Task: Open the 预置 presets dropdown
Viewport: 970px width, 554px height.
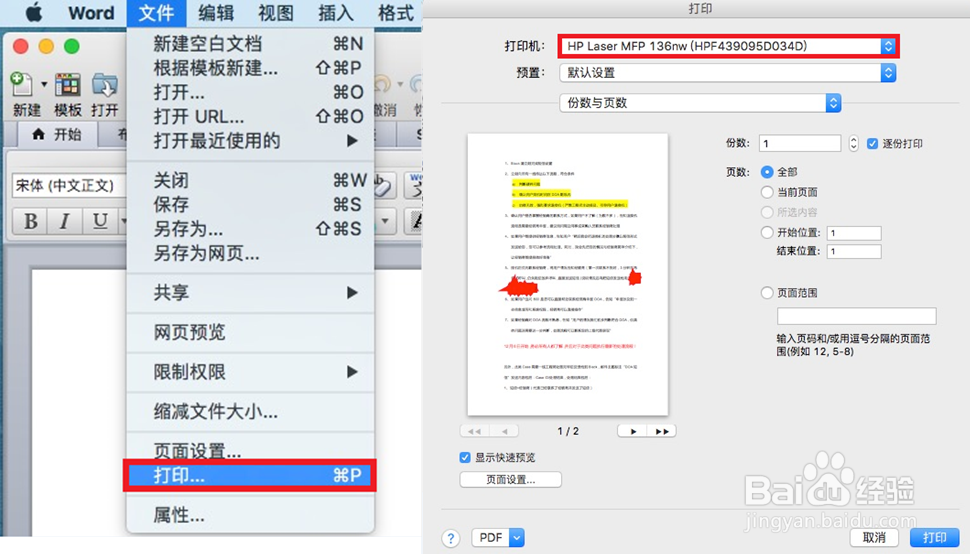Action: point(728,73)
